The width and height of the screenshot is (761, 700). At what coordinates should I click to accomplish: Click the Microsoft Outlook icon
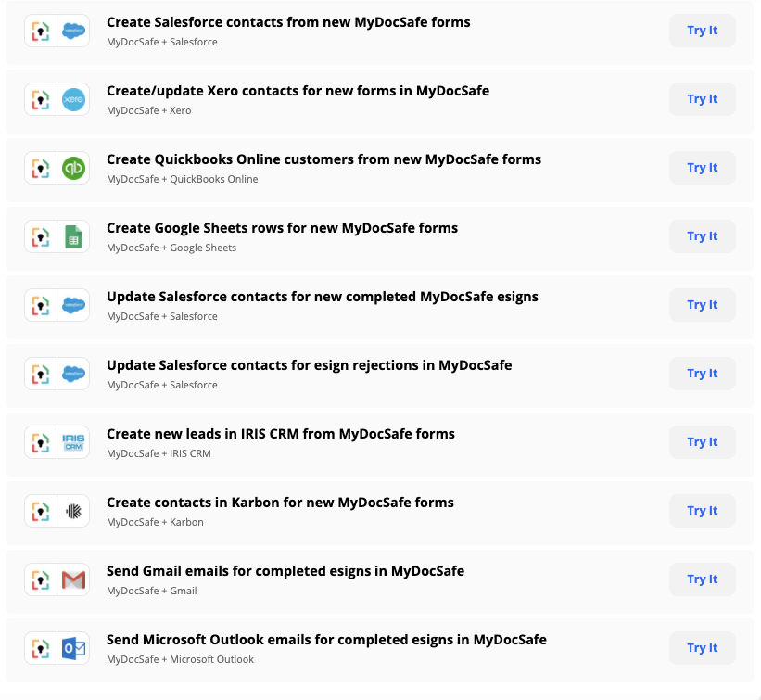(73, 648)
